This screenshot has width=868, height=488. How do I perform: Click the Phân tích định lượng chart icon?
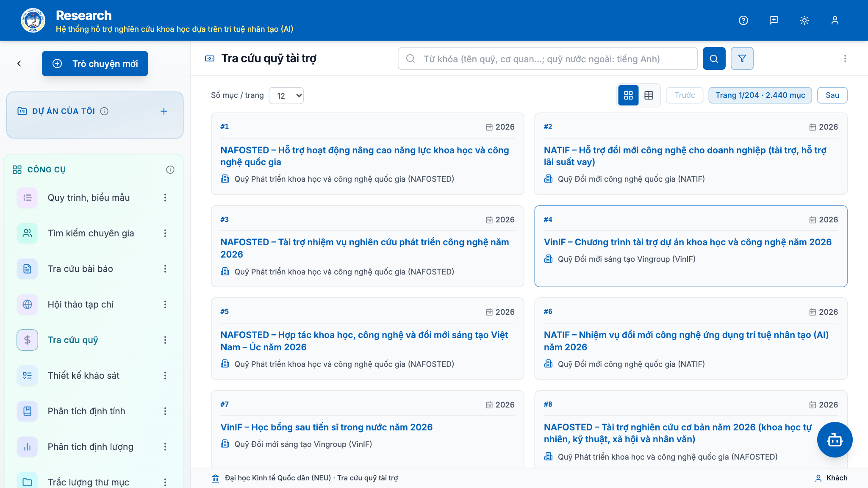click(27, 446)
